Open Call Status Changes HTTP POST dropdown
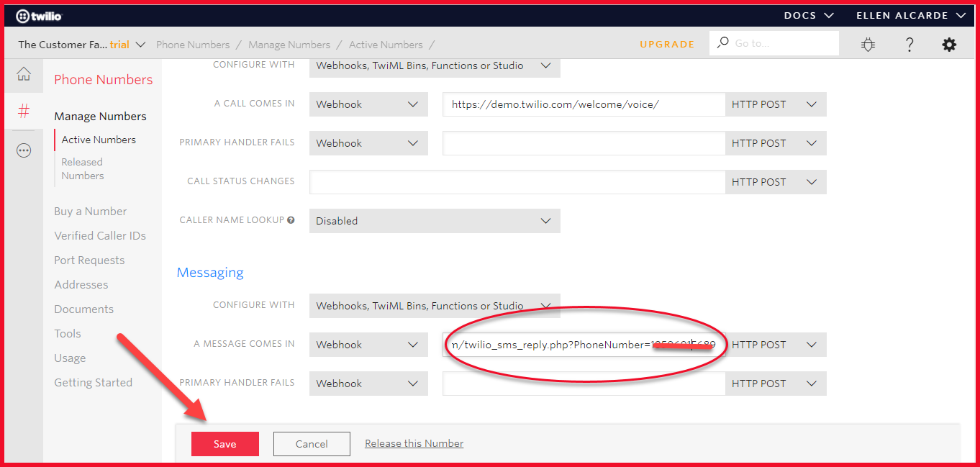 776,182
